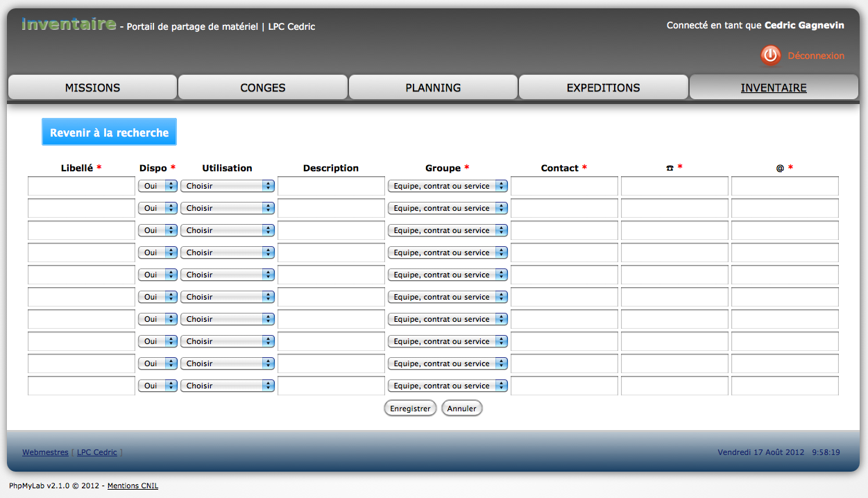Open the last row Groupe dropdown
This screenshot has height=498, width=868.
tap(448, 386)
